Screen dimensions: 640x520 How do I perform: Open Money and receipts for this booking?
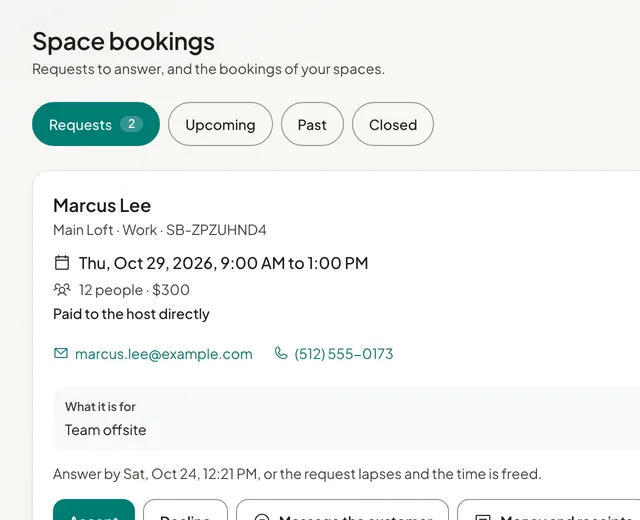pyautogui.click(x=549, y=509)
